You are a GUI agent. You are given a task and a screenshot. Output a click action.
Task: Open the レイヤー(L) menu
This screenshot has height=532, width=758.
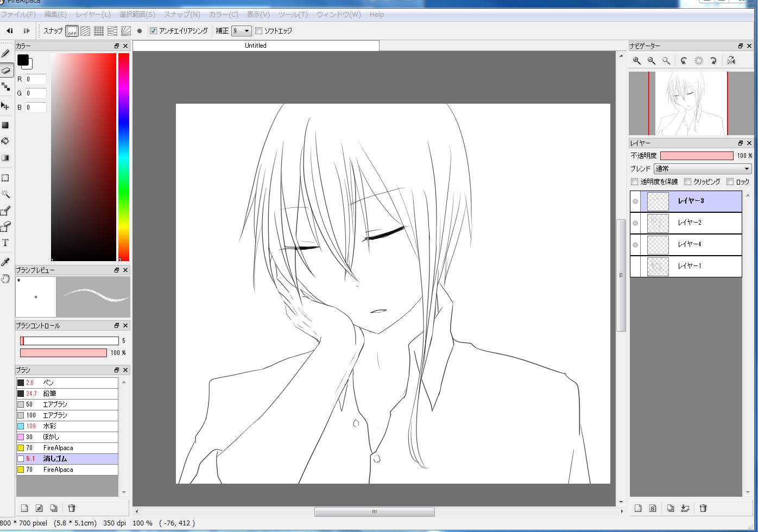[93, 15]
